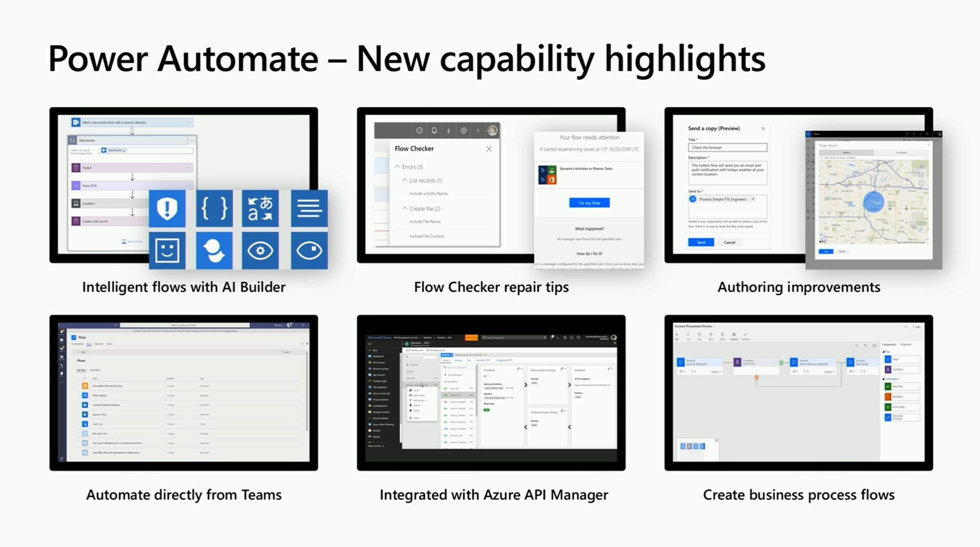Open the settings gear in Flow Checker header
This screenshot has width=980, height=547.
pyautogui.click(x=464, y=130)
